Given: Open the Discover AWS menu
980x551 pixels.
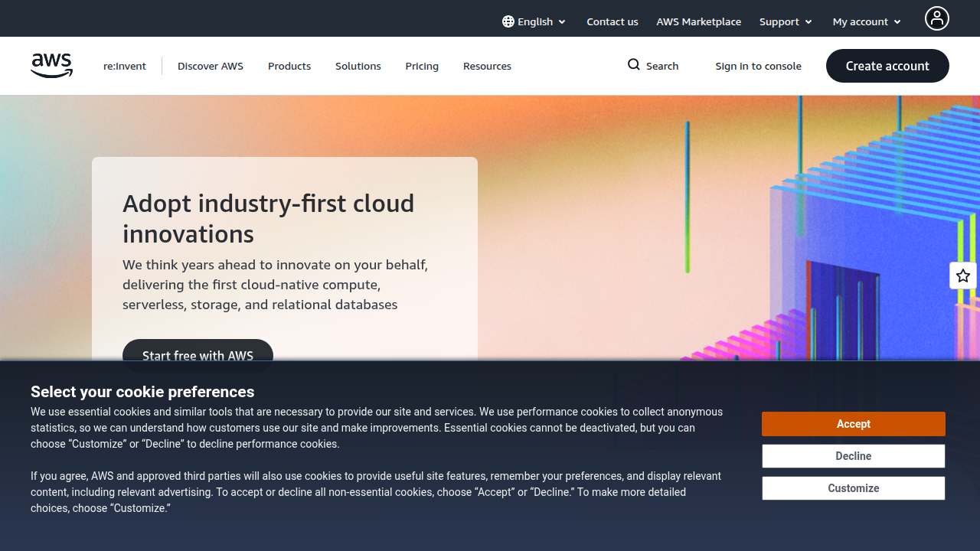Looking at the screenshot, I should pos(211,66).
